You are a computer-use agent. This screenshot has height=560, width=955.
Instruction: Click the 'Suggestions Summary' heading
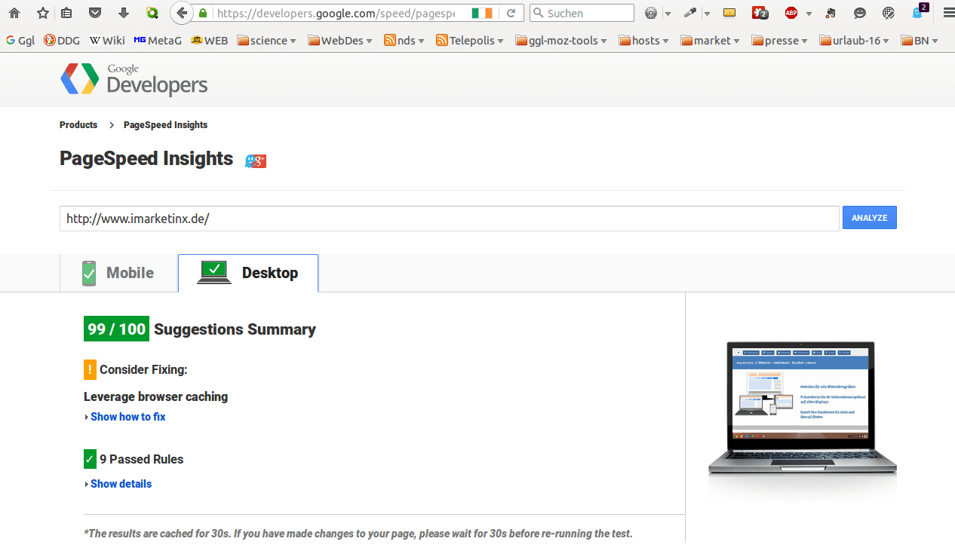coord(235,329)
